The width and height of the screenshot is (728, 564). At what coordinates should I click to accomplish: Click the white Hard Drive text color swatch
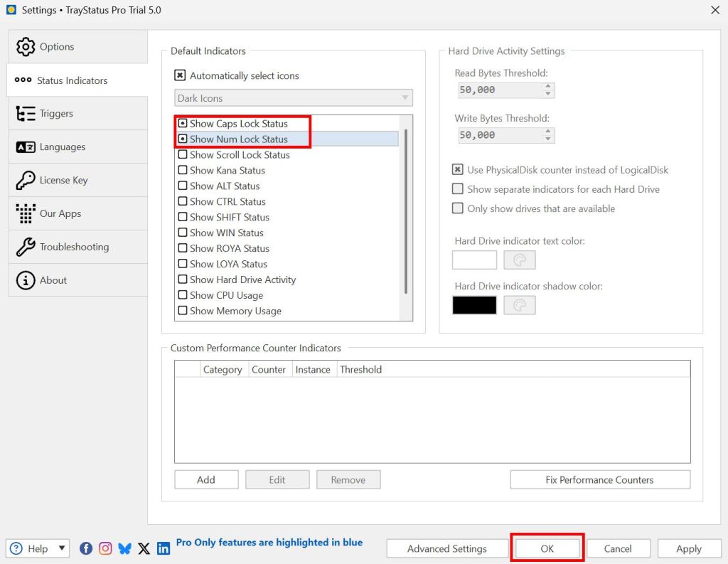(x=474, y=260)
